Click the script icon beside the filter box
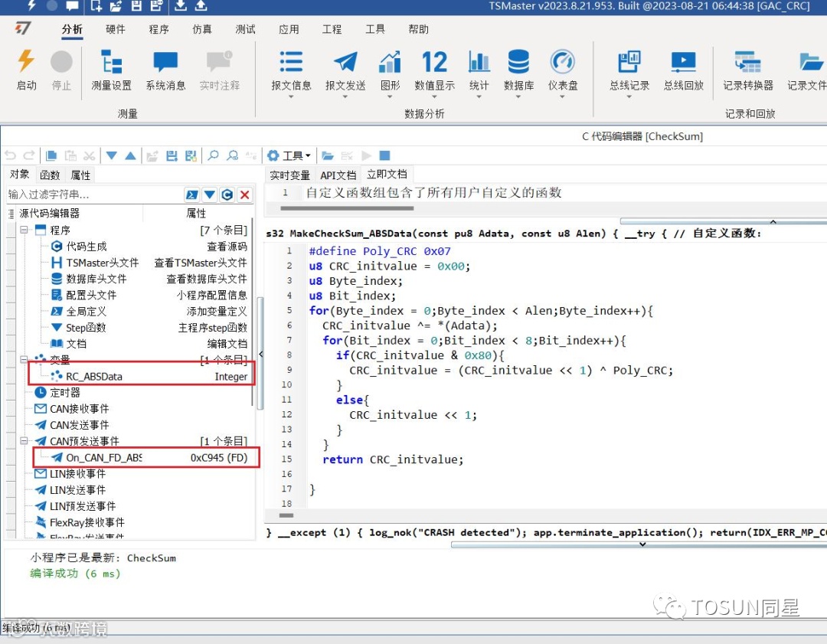This screenshot has height=644, width=827. click(x=192, y=195)
